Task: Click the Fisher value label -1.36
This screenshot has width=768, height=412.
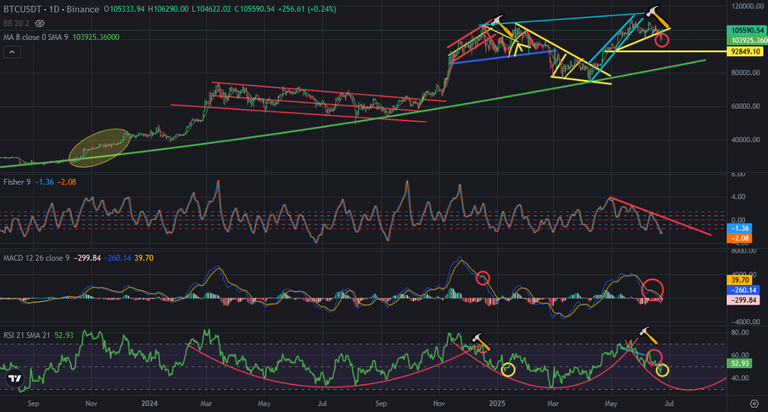Action: pos(740,228)
